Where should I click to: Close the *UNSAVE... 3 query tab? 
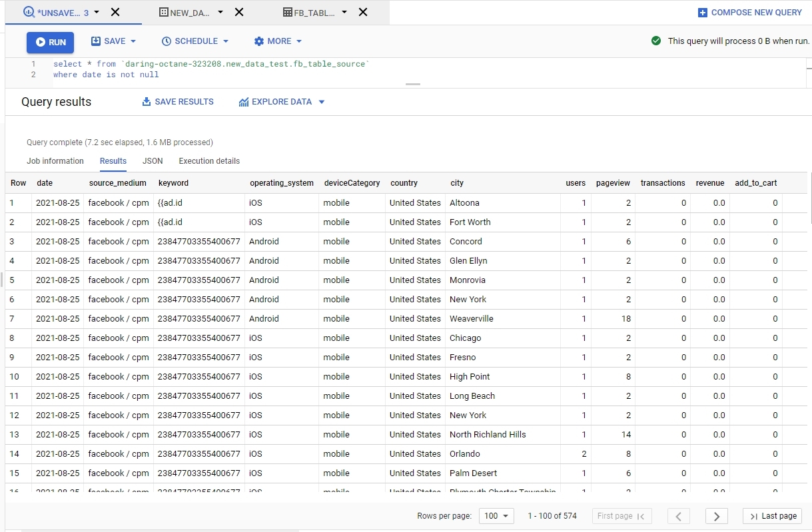115,12
